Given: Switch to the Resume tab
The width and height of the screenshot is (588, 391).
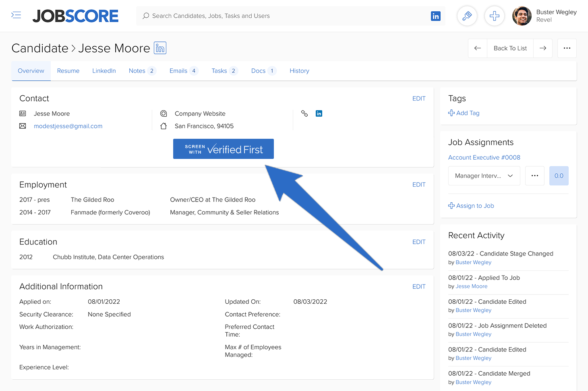Looking at the screenshot, I should [68, 71].
